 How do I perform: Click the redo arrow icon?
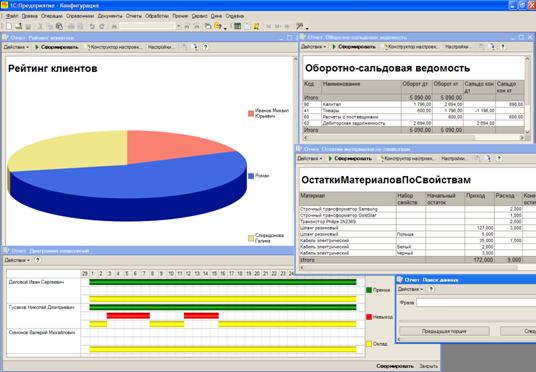[102, 26]
